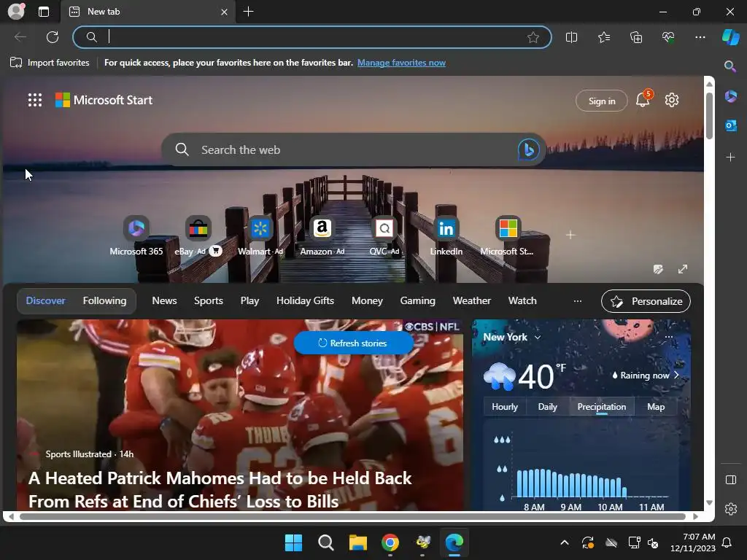Open the Outlook sidebar icon
Viewport: 747px width, 560px height.
point(731,125)
